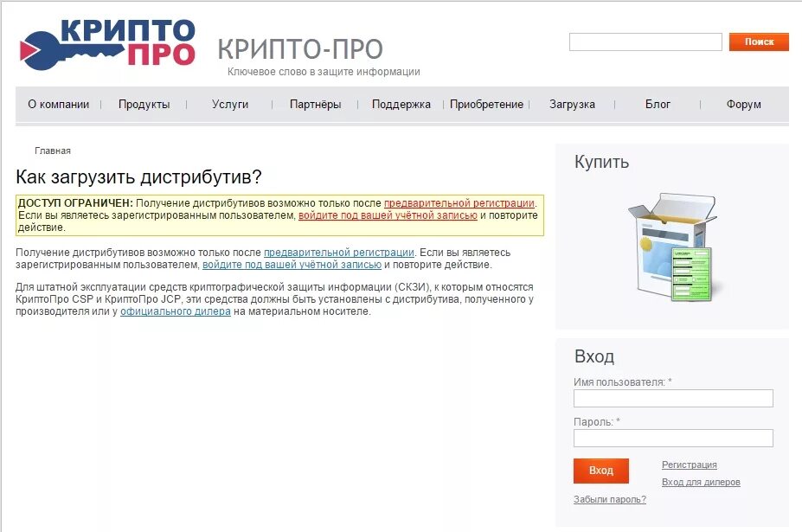Open the Продукты menu item

coord(144,105)
